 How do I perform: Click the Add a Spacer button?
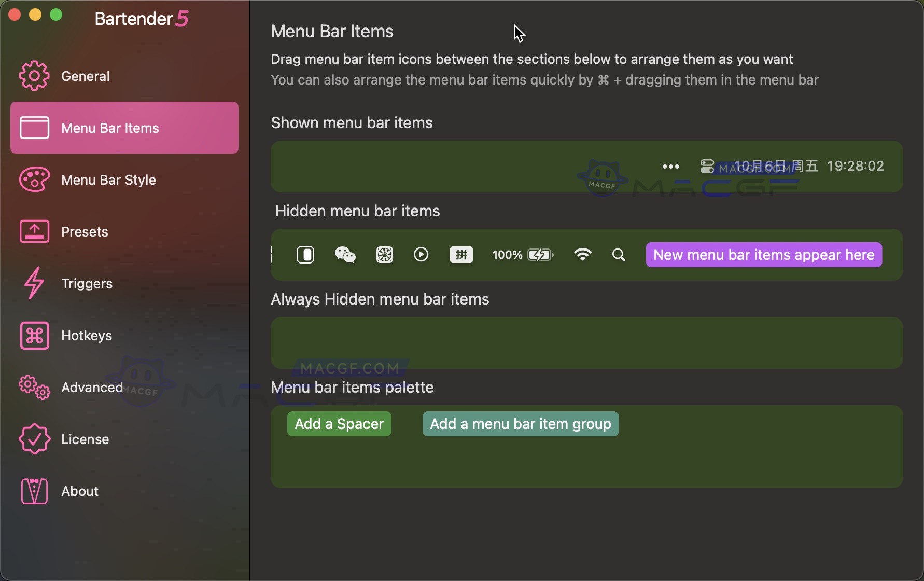coord(339,424)
